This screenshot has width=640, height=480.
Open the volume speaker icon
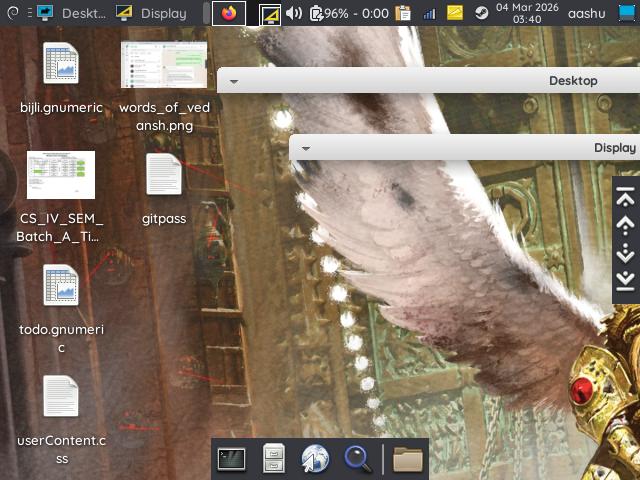tap(294, 13)
